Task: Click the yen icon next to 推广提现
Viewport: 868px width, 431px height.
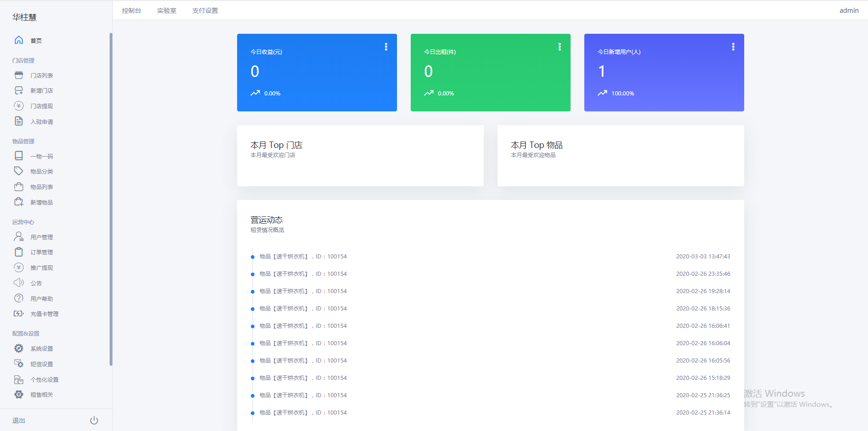Action: tap(19, 268)
